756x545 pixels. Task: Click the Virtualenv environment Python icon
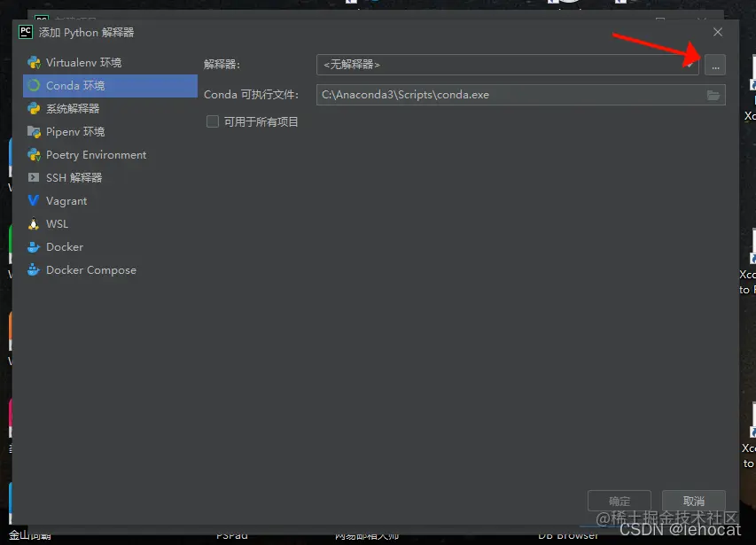pos(34,63)
